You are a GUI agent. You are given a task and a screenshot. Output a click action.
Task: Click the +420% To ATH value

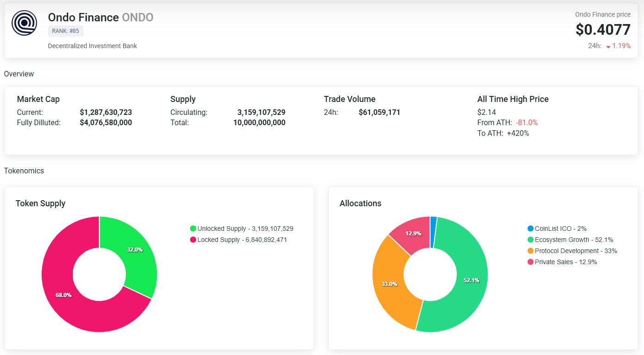518,133
